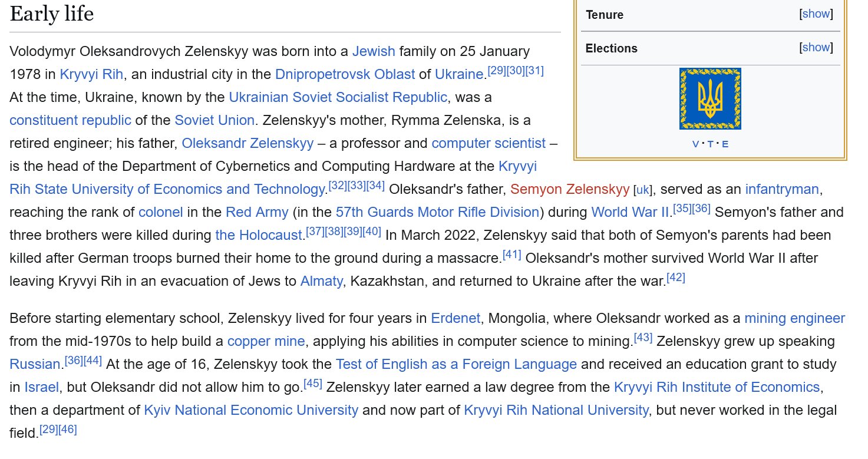The width and height of the screenshot is (868, 459).
Task: Open the Jewish article link
Action: click(374, 51)
